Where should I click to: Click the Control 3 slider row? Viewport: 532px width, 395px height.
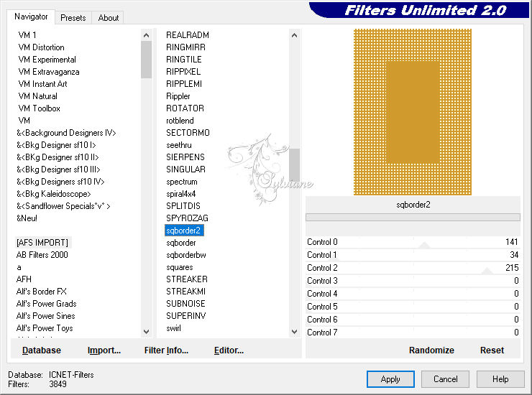[413, 281]
